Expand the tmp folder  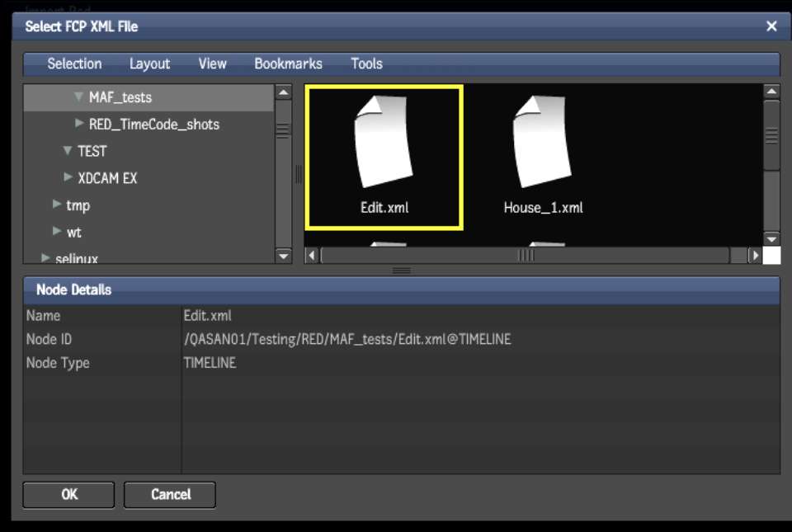pyautogui.click(x=56, y=205)
